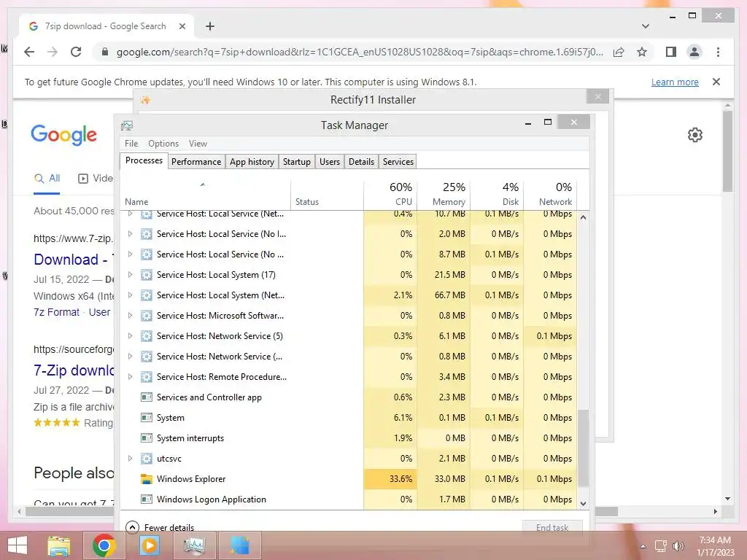Viewport: 747px width, 560px height.
Task: Open the Chrome tab search dropdown arrow
Action: [x=645, y=26]
